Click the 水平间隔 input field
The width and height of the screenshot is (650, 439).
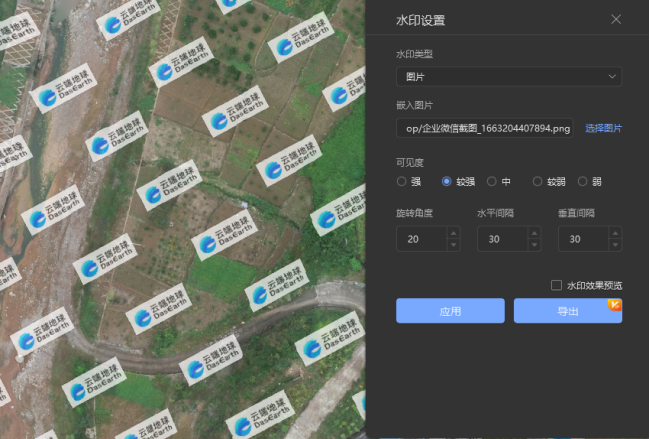502,239
